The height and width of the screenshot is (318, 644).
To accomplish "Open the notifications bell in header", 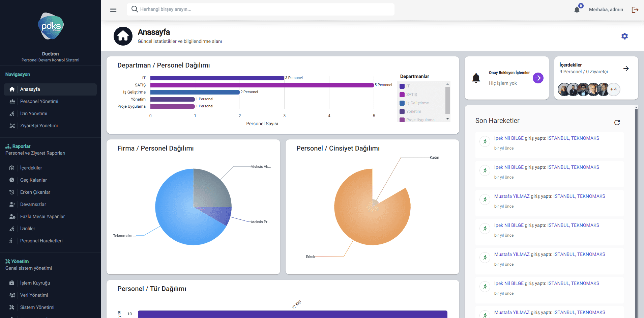I will pyautogui.click(x=577, y=10).
